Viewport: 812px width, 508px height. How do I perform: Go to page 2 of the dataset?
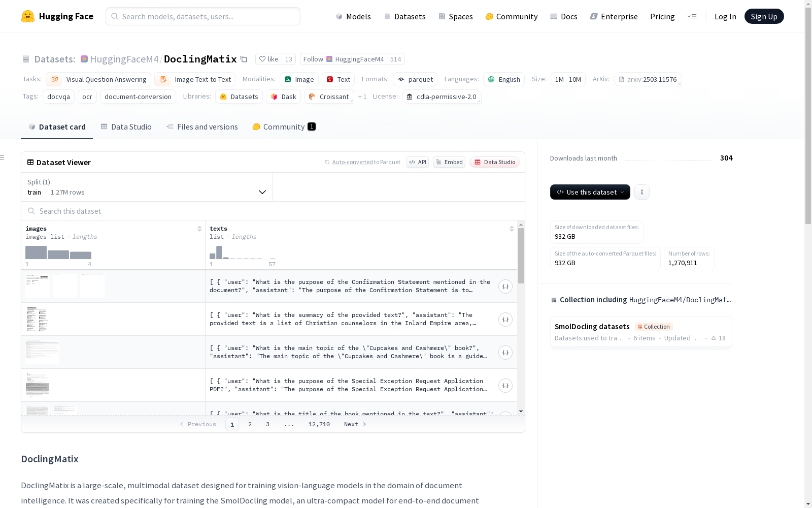point(250,424)
